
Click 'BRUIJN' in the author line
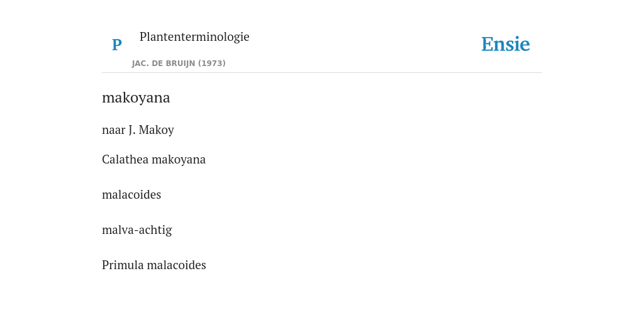(x=180, y=64)
